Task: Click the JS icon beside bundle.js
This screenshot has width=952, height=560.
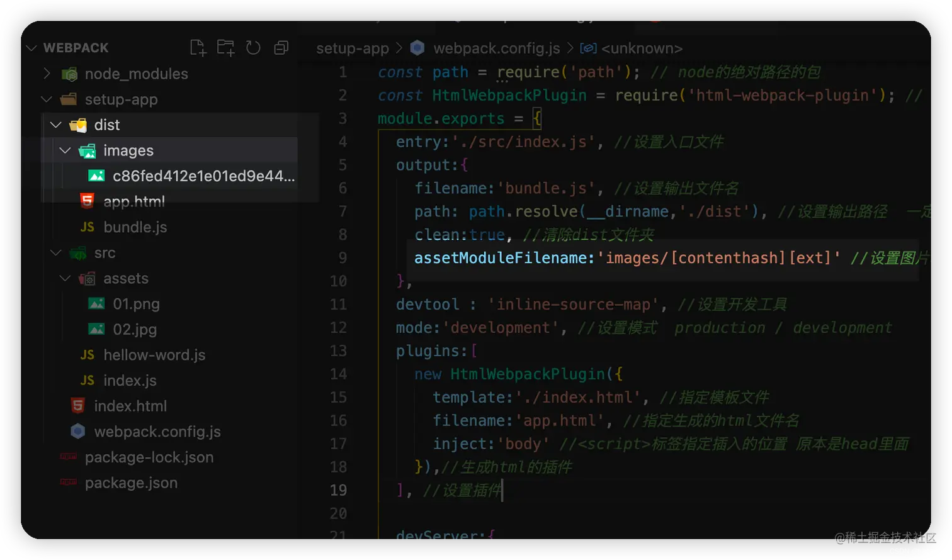Action: 88,227
